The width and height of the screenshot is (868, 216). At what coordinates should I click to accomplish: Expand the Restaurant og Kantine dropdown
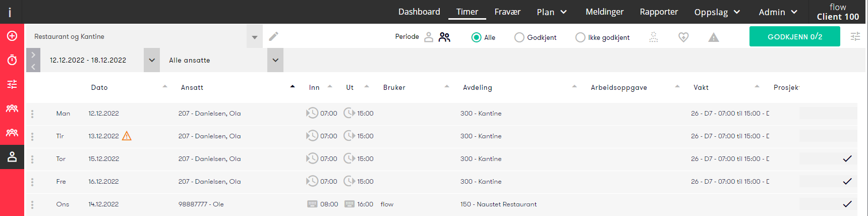point(255,37)
